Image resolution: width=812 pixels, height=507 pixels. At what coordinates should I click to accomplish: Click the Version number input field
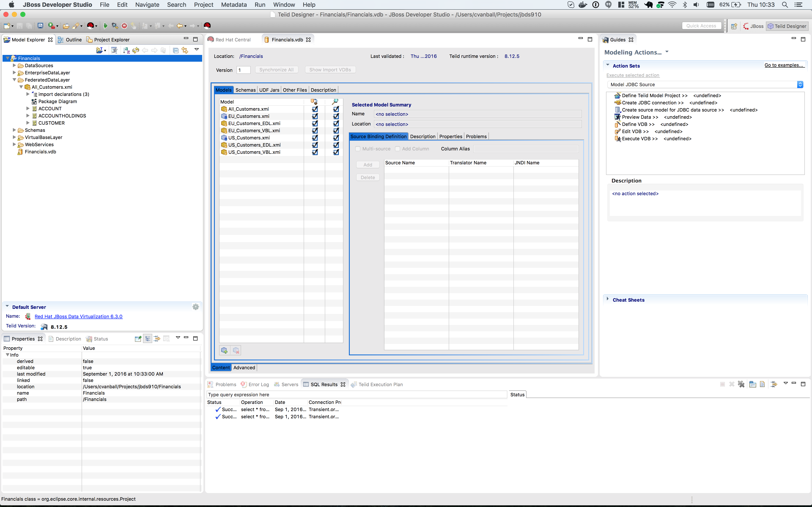tap(244, 70)
